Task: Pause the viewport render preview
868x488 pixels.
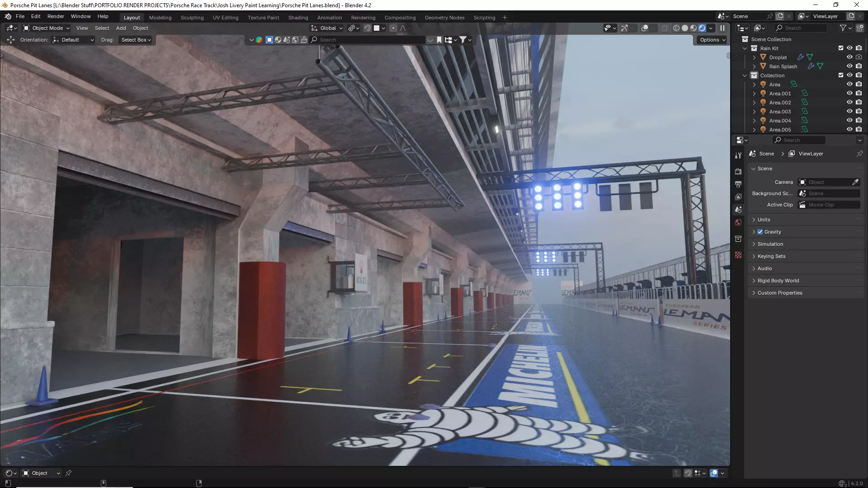Action: (722, 28)
